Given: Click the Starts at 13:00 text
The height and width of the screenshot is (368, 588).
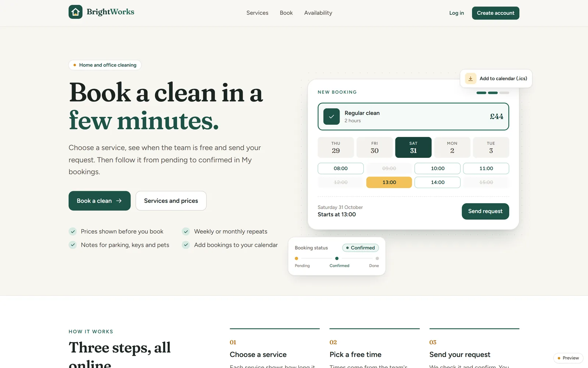Looking at the screenshot, I should point(337,215).
